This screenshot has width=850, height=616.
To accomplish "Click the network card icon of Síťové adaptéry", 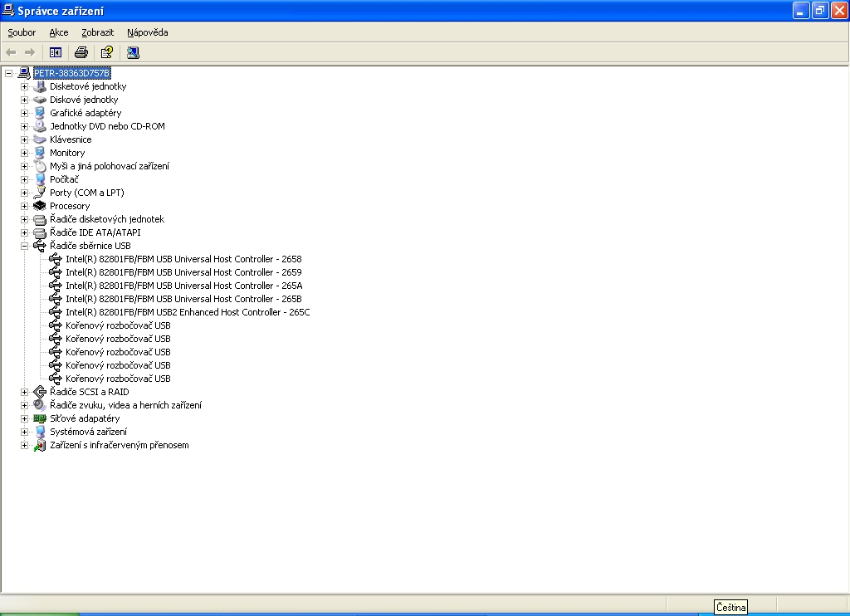I will pyautogui.click(x=40, y=418).
